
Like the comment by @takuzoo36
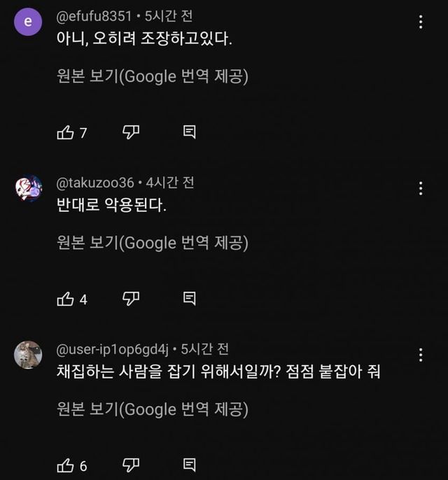coord(65,299)
